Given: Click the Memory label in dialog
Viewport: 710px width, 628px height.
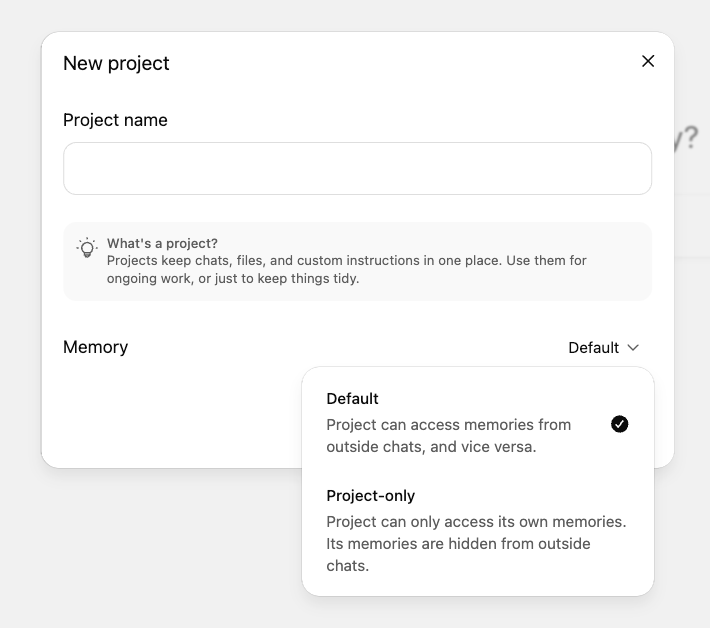Looking at the screenshot, I should pyautogui.click(x=96, y=347).
